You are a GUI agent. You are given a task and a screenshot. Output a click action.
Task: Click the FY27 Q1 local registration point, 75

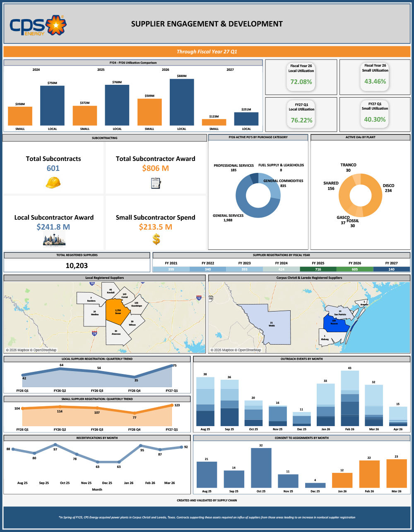(171, 366)
